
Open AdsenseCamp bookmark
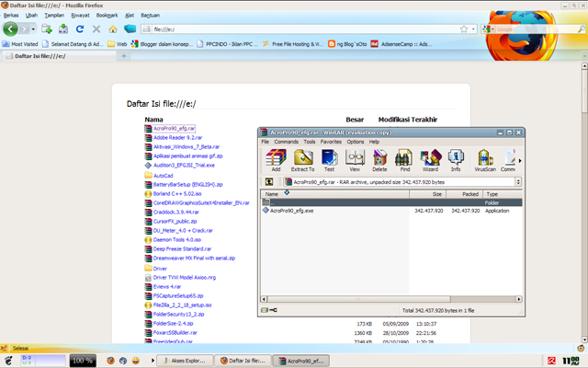[x=401, y=44]
